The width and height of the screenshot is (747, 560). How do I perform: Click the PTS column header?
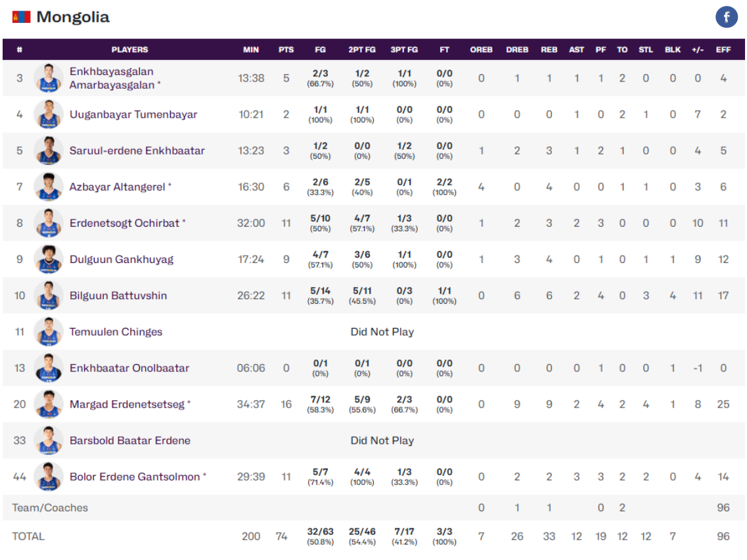point(286,49)
